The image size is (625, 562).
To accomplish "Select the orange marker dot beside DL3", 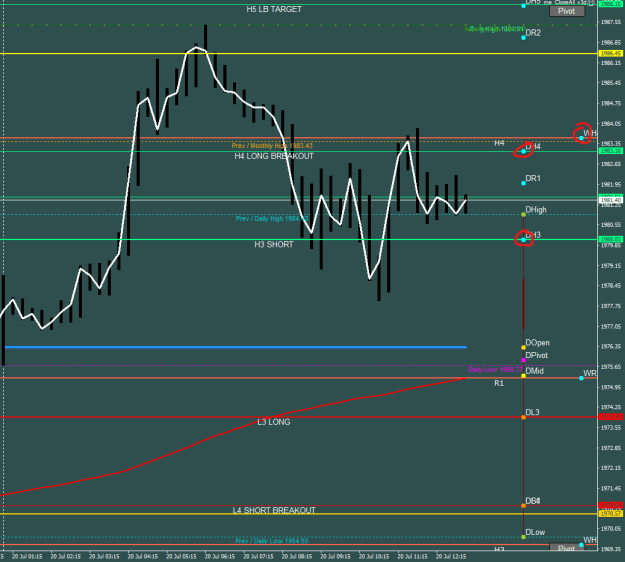I will (523, 417).
